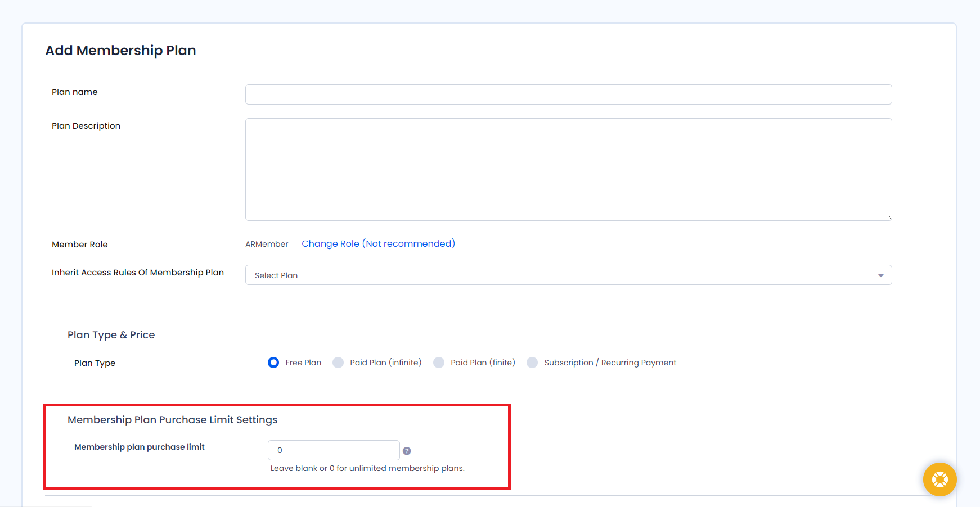
Task: Focus the Plan name text field
Action: coord(568,94)
